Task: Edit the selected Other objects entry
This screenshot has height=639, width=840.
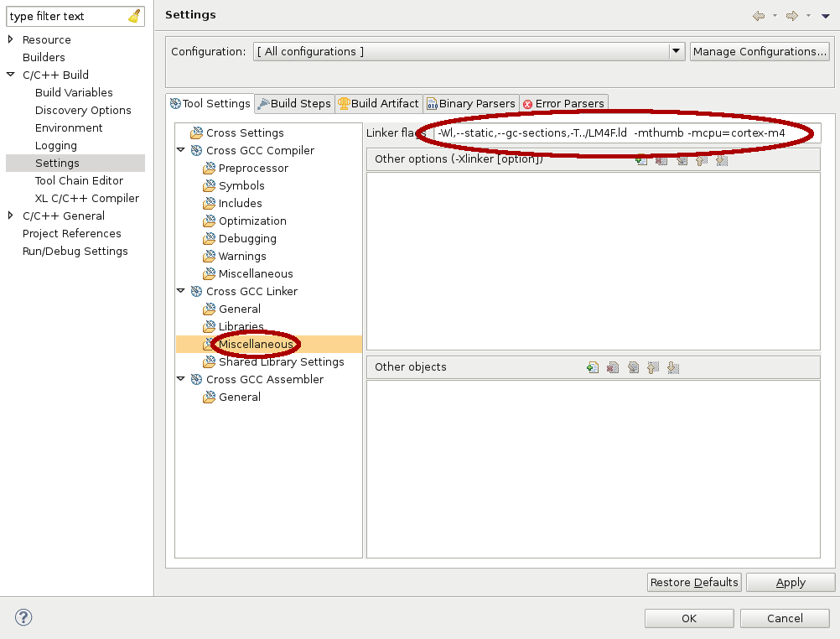Action: pyautogui.click(x=632, y=366)
